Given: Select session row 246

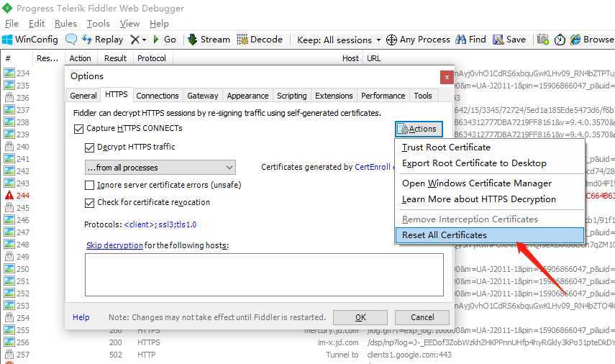Looking at the screenshot, I should click(x=17, y=220).
